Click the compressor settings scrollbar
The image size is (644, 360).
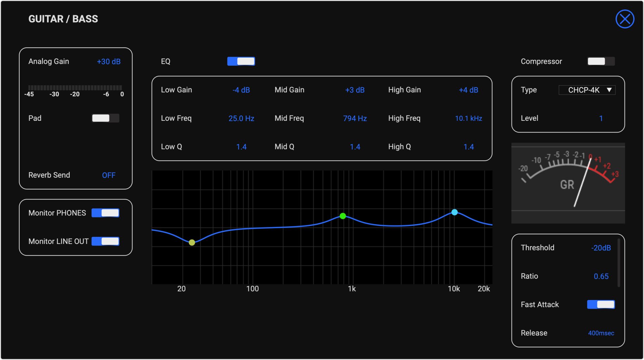(619, 263)
